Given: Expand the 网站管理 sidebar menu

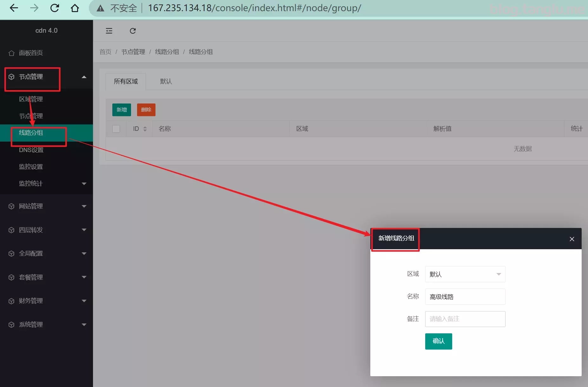Looking at the screenshot, I should click(x=46, y=206).
